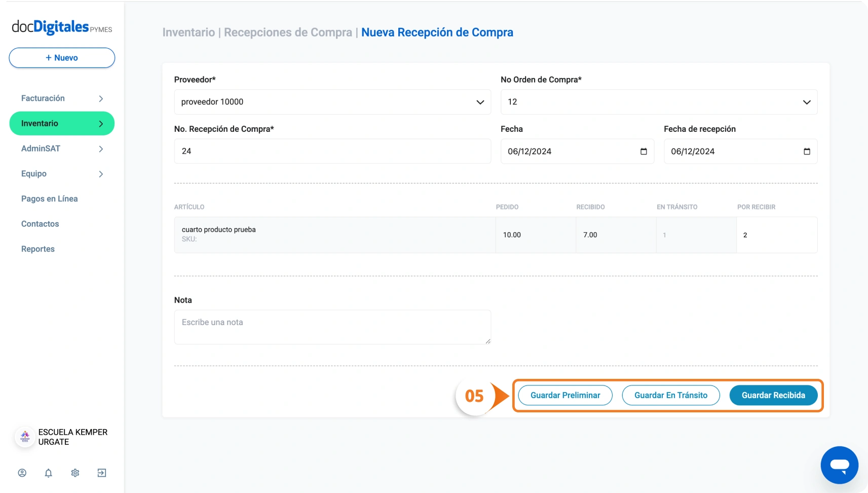Screen dimensions: 868x493
Task: Open the Proveedor dropdown
Action: pos(332,102)
